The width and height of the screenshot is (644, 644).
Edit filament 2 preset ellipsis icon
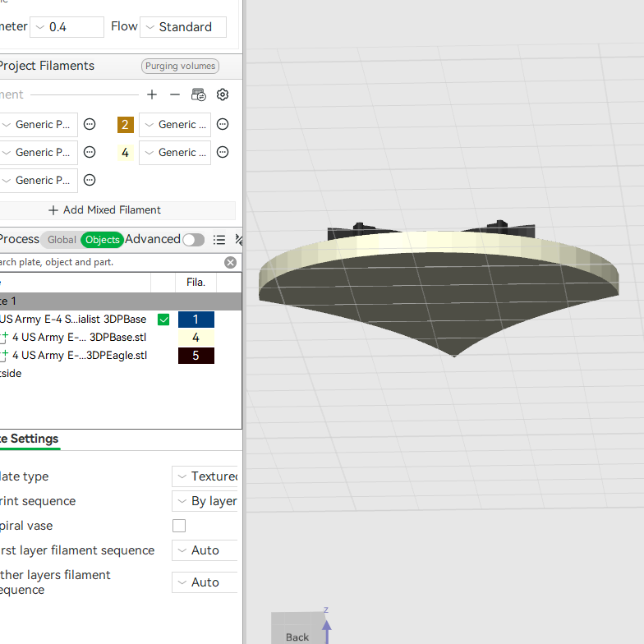point(223,124)
